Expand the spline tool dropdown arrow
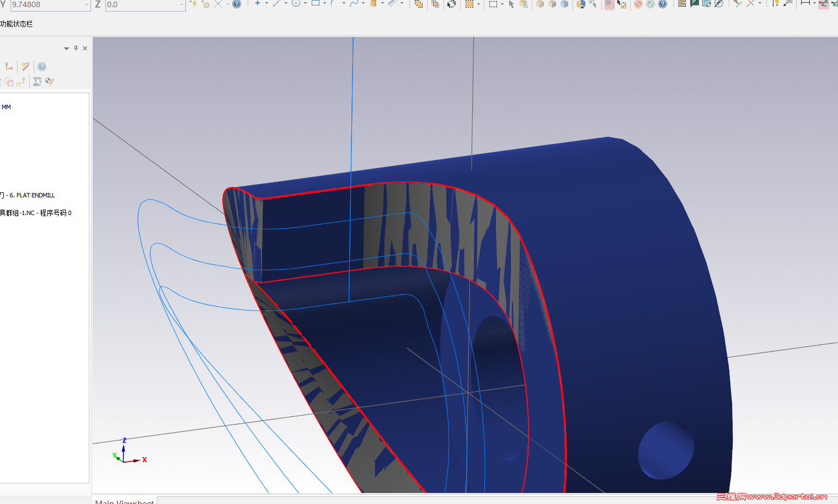Screen dimensions: 838x504 pyautogui.click(x=363, y=3)
